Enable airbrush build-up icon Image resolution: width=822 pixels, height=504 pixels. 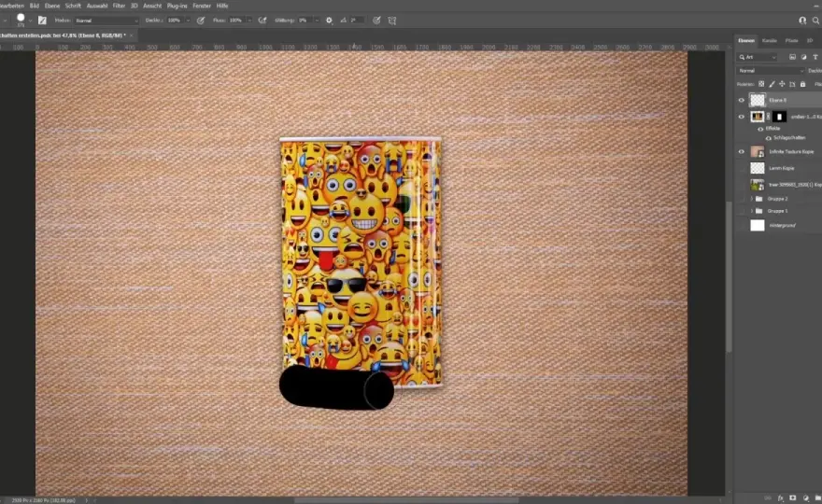262,21
